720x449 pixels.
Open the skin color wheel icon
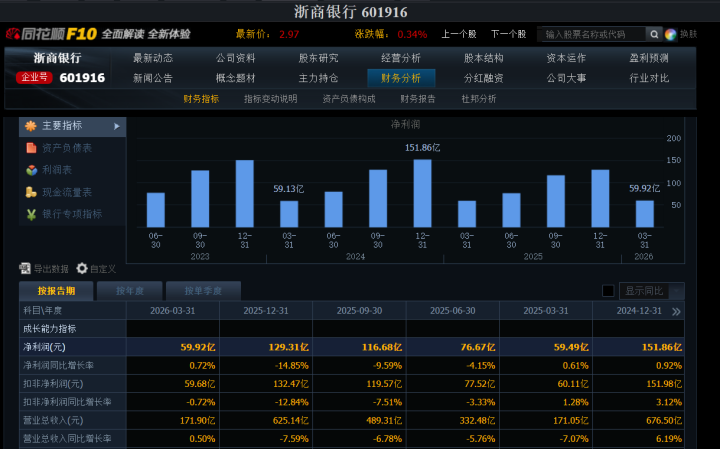pos(670,34)
